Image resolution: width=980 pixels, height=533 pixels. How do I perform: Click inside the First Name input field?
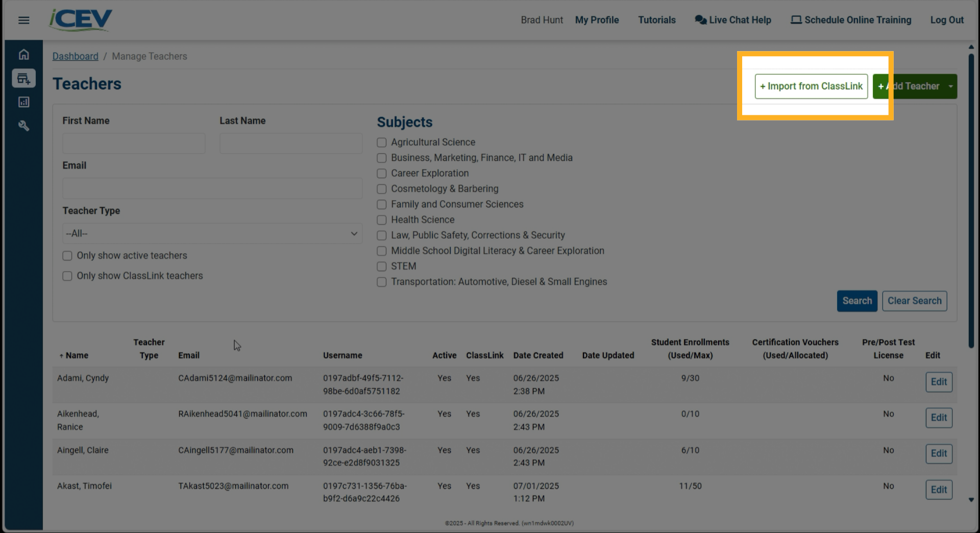(x=133, y=143)
